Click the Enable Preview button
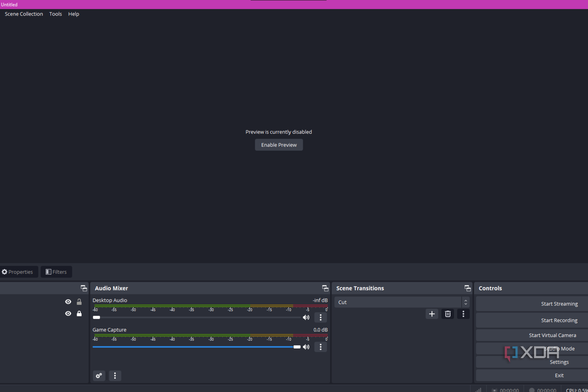 coord(279,145)
